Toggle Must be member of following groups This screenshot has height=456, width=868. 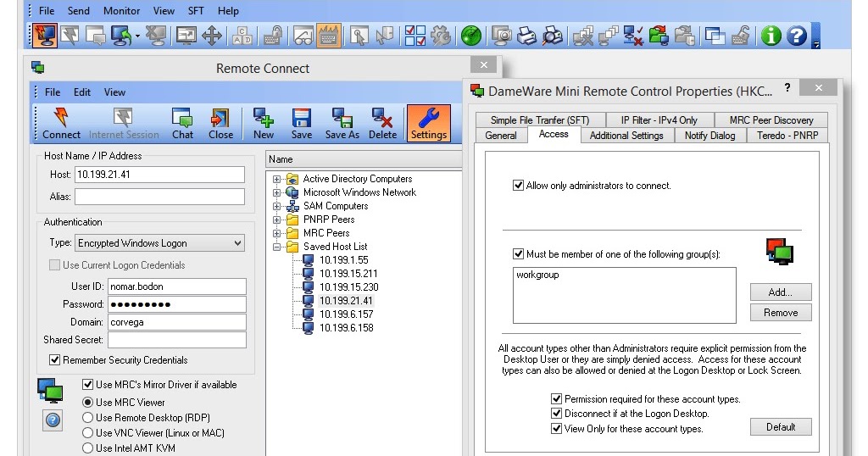point(518,254)
